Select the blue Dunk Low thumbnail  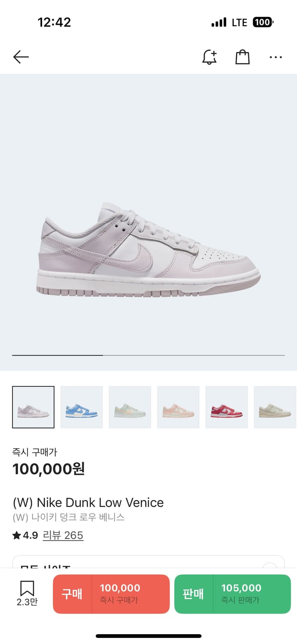click(82, 407)
